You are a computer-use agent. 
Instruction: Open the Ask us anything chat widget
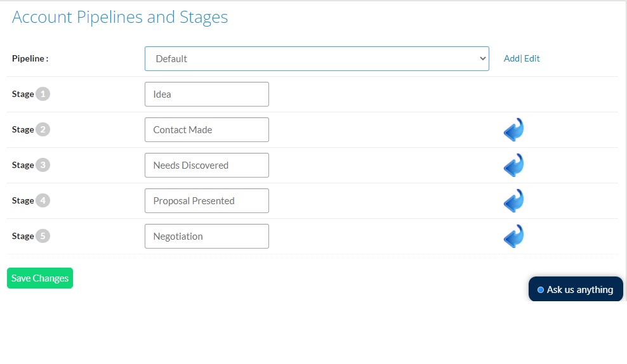click(x=576, y=289)
